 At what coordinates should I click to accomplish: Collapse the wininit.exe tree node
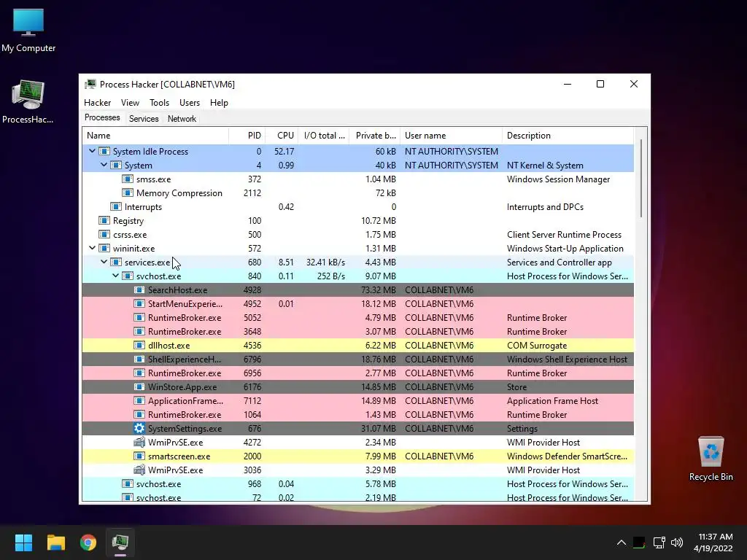pos(92,248)
